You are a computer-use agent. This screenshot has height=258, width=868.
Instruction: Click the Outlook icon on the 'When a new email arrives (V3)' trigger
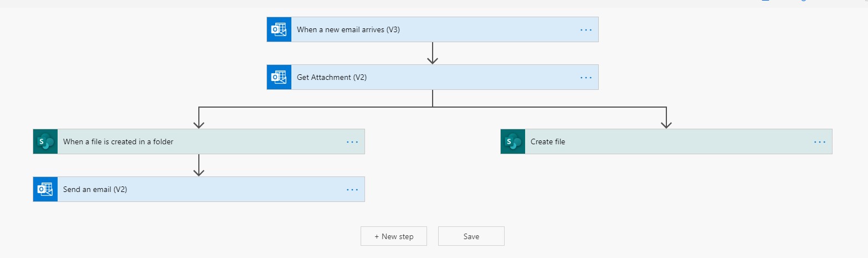(279, 30)
